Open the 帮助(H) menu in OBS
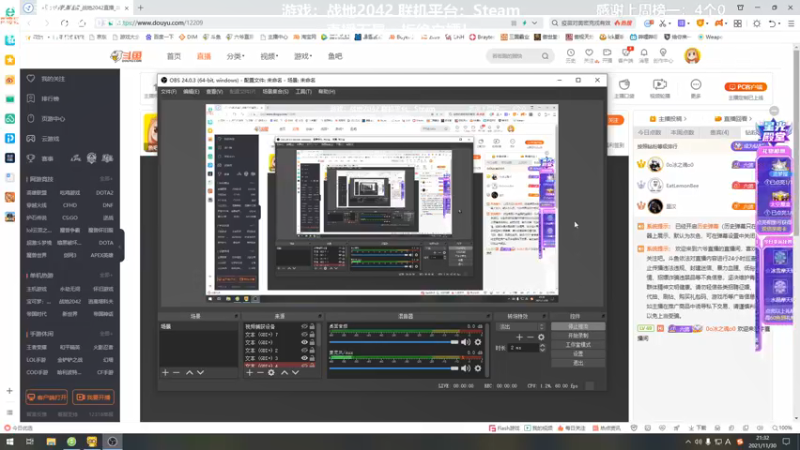 (x=327, y=92)
